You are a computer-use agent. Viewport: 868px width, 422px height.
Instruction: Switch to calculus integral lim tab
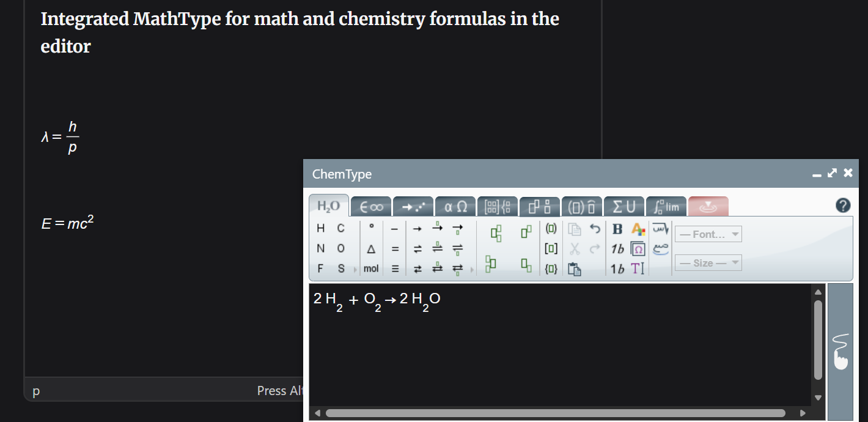pyautogui.click(x=666, y=207)
